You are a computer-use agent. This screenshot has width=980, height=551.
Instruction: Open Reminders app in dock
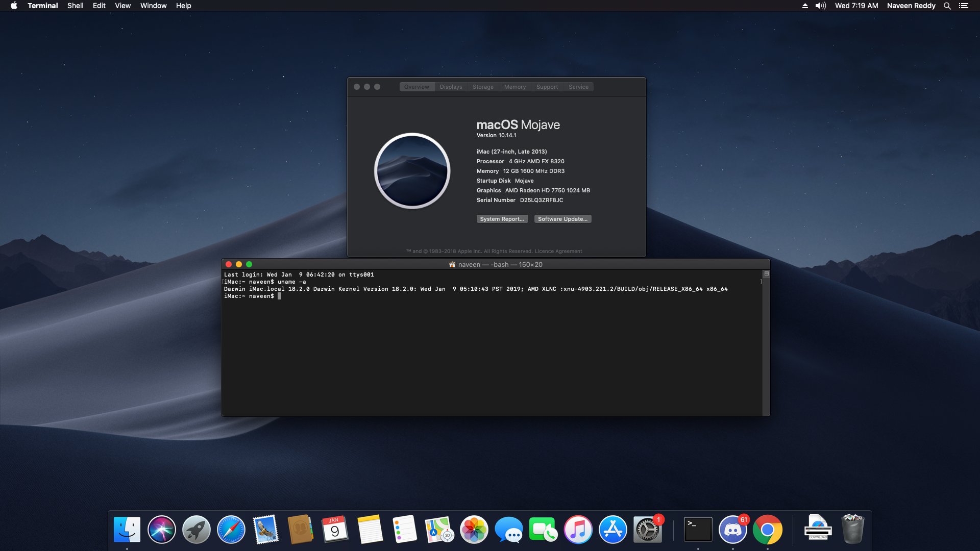pos(404,530)
